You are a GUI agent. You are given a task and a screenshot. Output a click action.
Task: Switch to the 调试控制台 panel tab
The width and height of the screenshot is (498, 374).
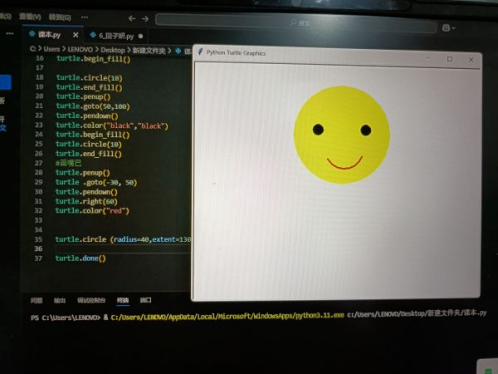[x=91, y=300]
